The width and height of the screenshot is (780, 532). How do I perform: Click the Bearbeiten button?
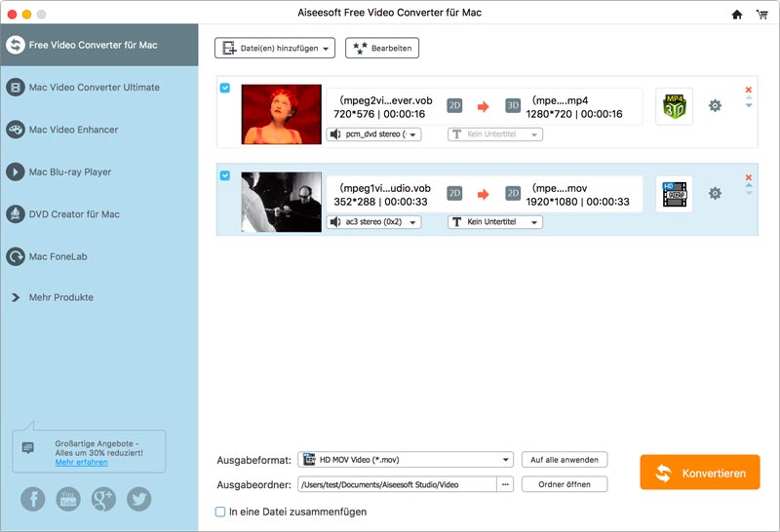pos(382,48)
